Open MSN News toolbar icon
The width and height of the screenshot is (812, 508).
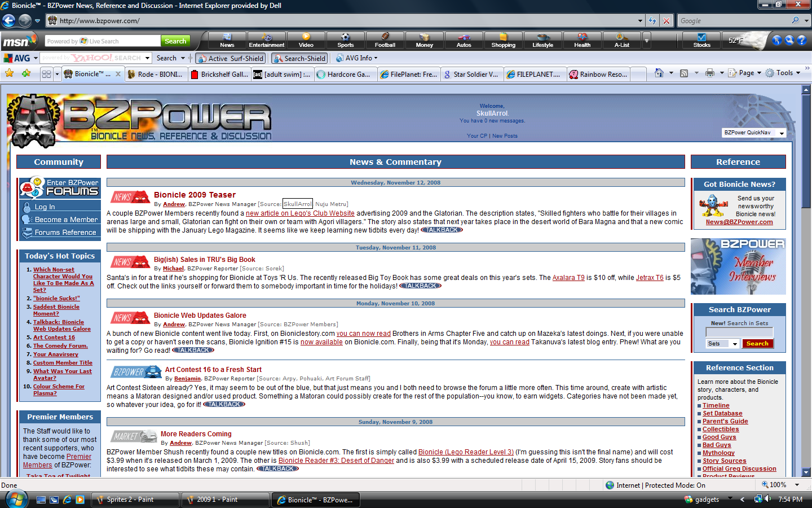(227, 41)
